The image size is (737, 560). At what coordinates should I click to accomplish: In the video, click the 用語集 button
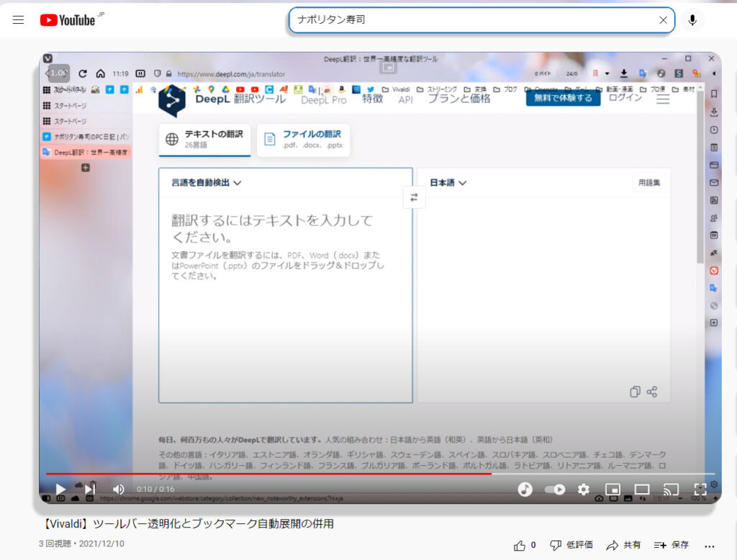click(648, 182)
